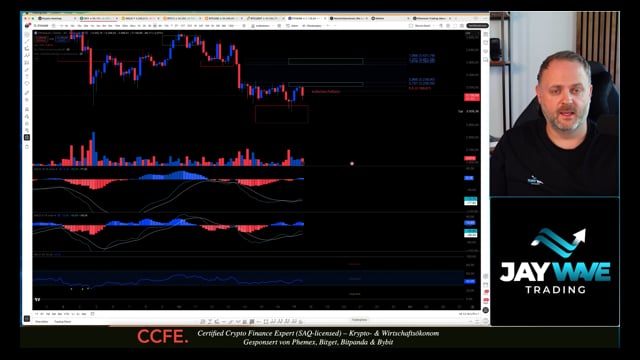Take a chart snapshot with camera icon
640x360 pixels.
pyautogui.click(x=462, y=26)
